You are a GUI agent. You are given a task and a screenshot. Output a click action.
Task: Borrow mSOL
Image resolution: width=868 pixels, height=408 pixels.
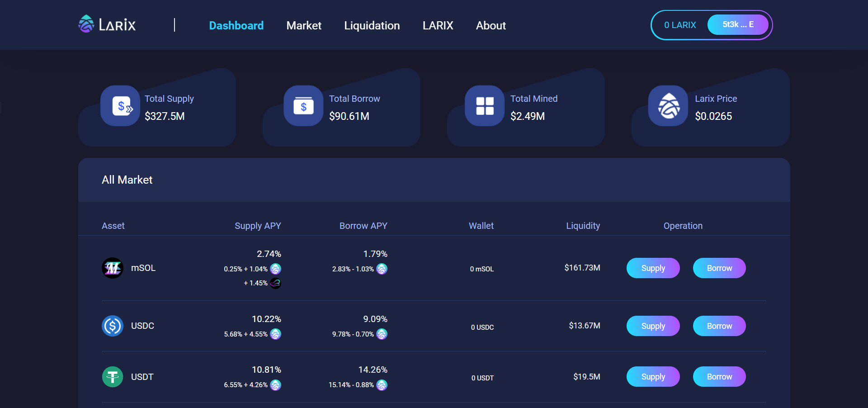tap(719, 268)
